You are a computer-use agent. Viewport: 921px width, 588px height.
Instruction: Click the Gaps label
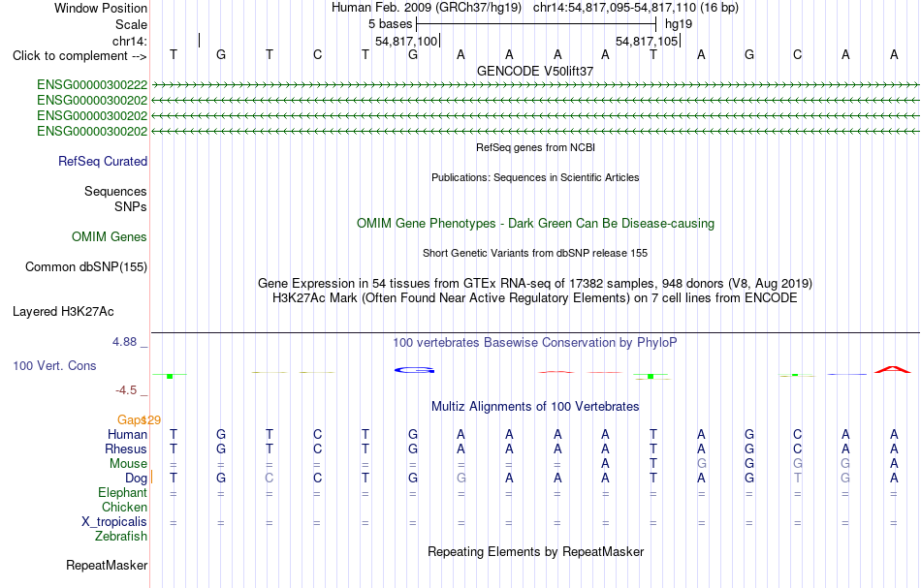tap(131, 419)
